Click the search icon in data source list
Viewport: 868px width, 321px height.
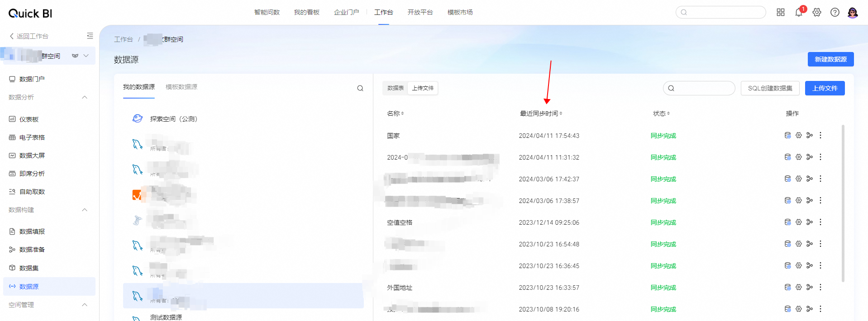pyautogui.click(x=360, y=88)
